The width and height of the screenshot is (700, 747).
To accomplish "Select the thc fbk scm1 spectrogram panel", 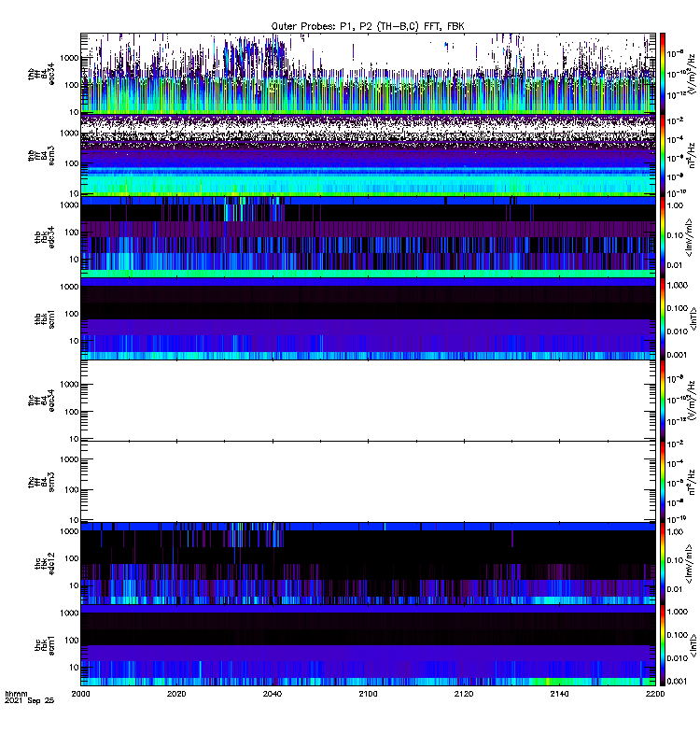I will point(368,645).
